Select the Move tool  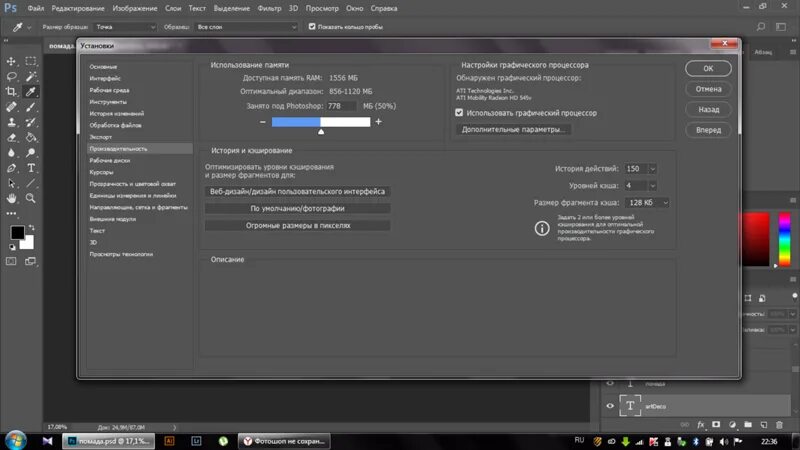pyautogui.click(x=11, y=61)
